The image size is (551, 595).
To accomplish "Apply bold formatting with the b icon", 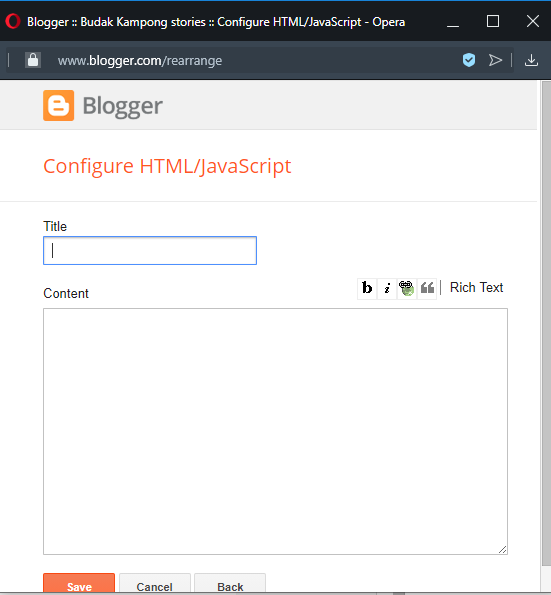I will pyautogui.click(x=367, y=288).
